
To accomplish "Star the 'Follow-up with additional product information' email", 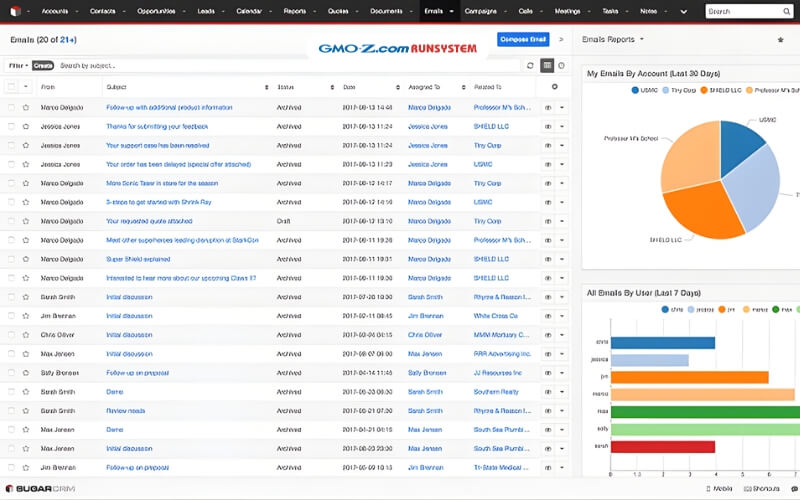I will click(x=26, y=108).
